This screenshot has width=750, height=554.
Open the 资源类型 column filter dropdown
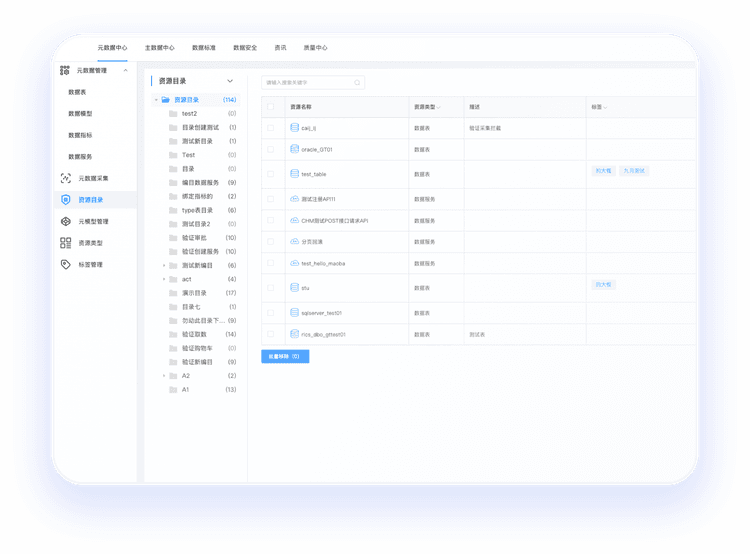[x=436, y=106]
